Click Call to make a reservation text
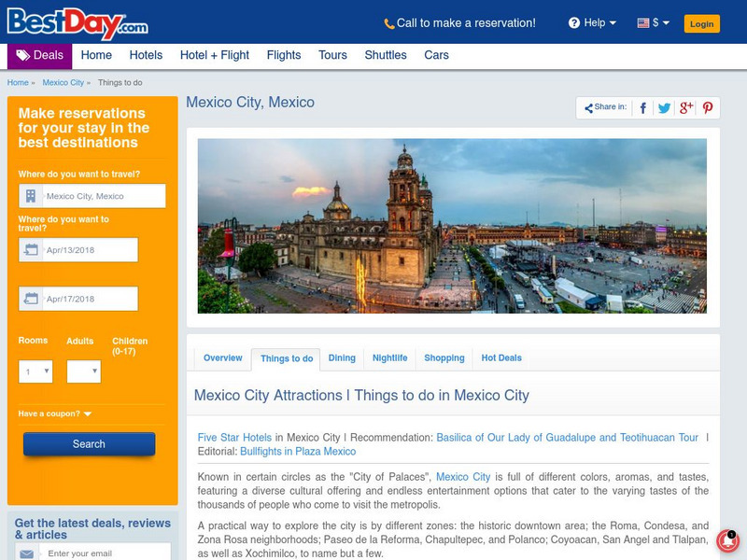This screenshot has width=747, height=560. (466, 23)
